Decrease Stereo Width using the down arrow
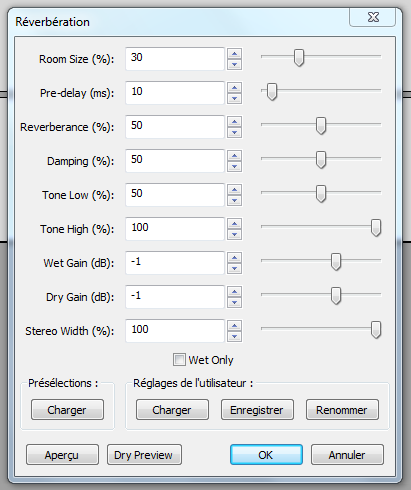This screenshot has height=490, width=411. (x=235, y=336)
